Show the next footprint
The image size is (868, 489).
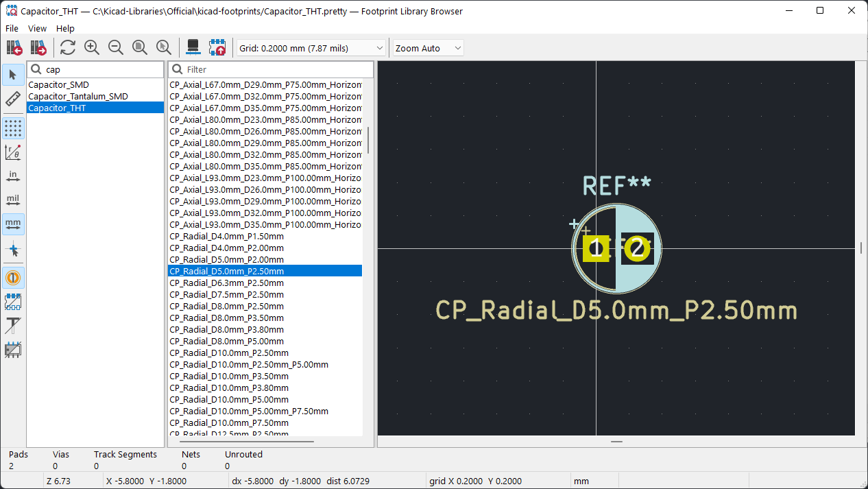point(38,48)
